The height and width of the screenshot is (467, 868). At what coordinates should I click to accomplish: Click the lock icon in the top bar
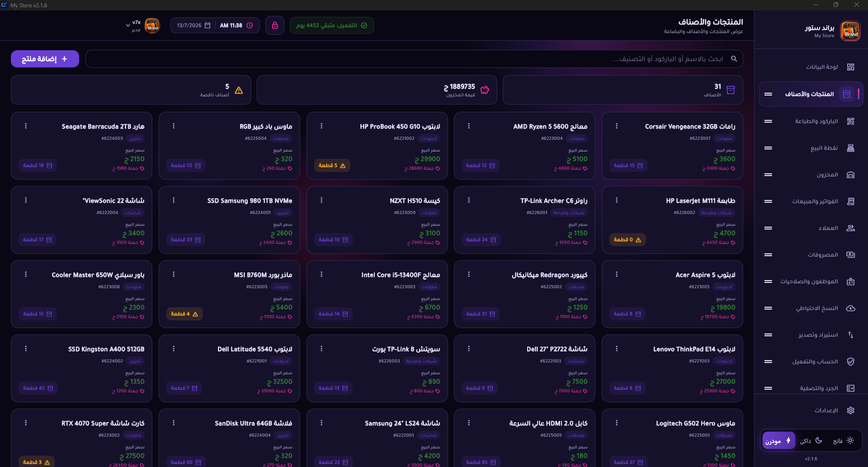click(275, 25)
